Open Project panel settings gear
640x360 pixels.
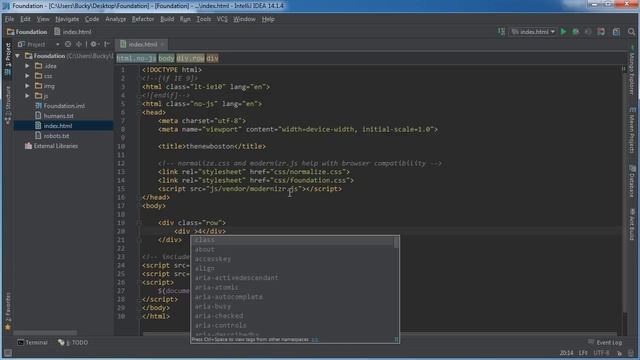94,44
